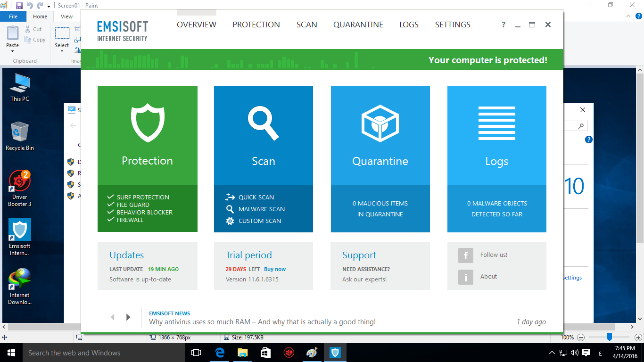Go to Overview tab
The image size is (644, 362).
click(197, 25)
